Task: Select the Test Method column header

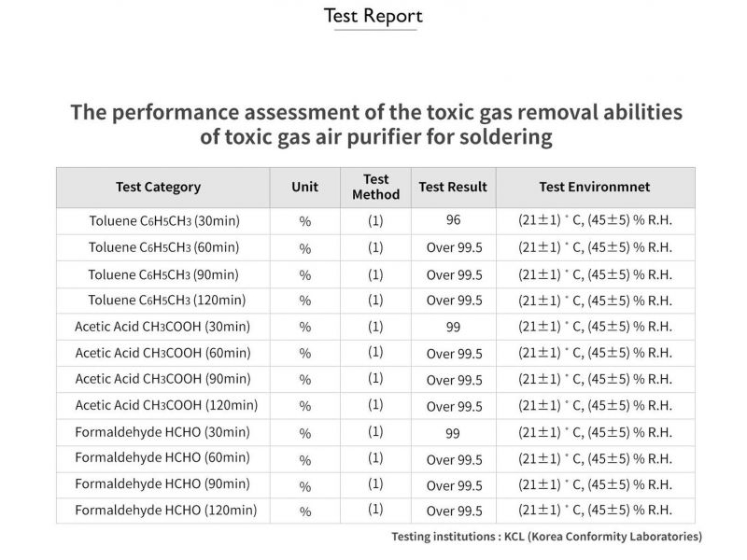Action: pyautogui.click(x=376, y=187)
